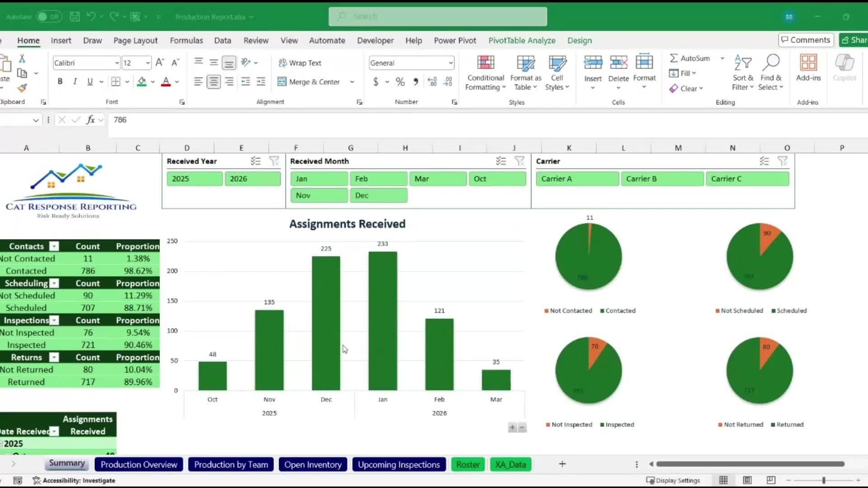Open the PivotTable Analyze ribbon tab
The width and height of the screenshot is (868, 488).
[x=522, y=41]
